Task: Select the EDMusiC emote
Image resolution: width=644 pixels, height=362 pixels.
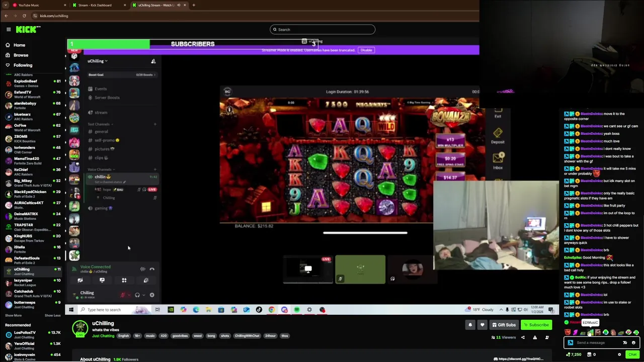Action: (590, 332)
